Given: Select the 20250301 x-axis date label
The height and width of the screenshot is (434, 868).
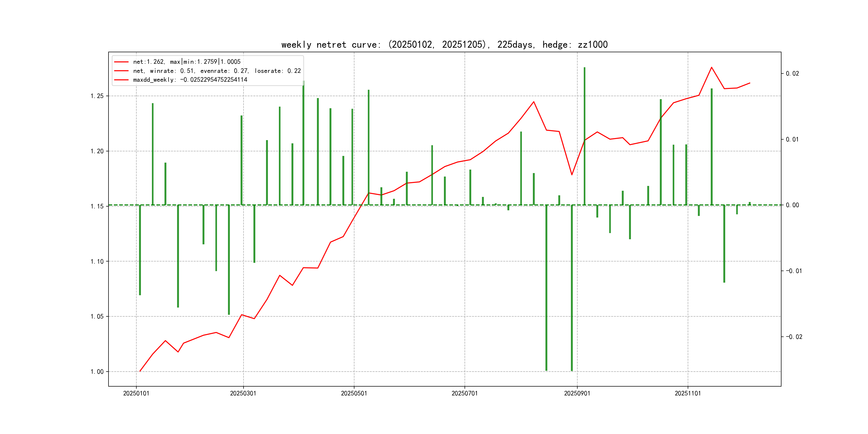Looking at the screenshot, I should coord(243,393).
